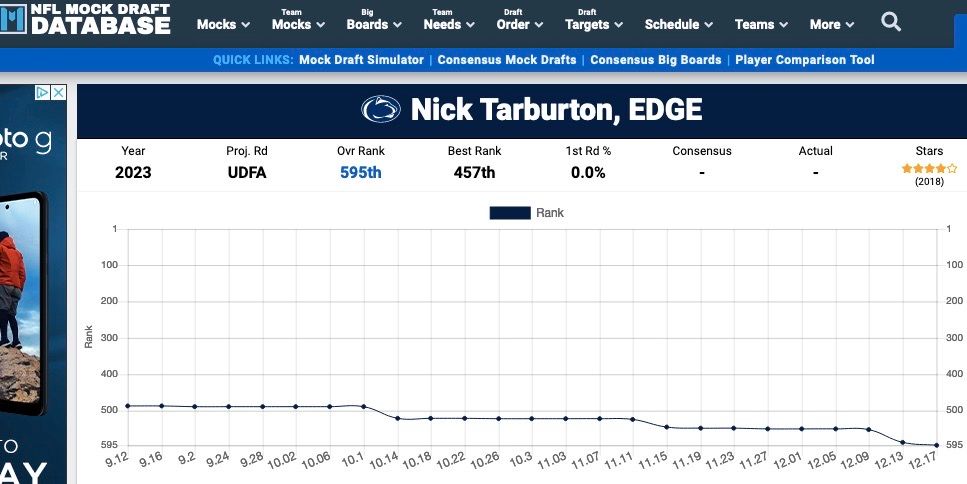Click the Actual column header
This screenshot has width=967, height=484.
(815, 151)
